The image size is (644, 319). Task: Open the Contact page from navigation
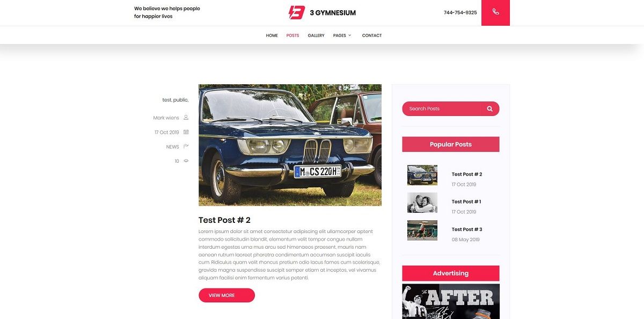(x=372, y=35)
